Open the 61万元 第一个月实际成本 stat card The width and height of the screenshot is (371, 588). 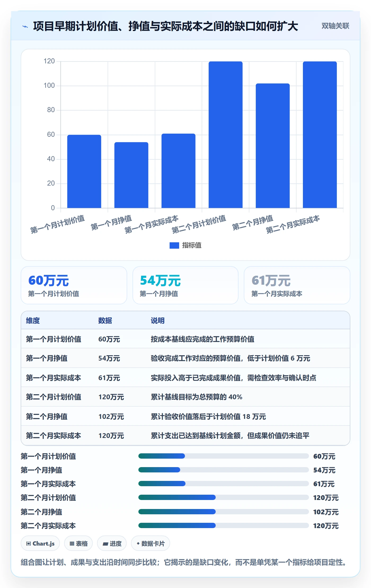[x=297, y=285]
